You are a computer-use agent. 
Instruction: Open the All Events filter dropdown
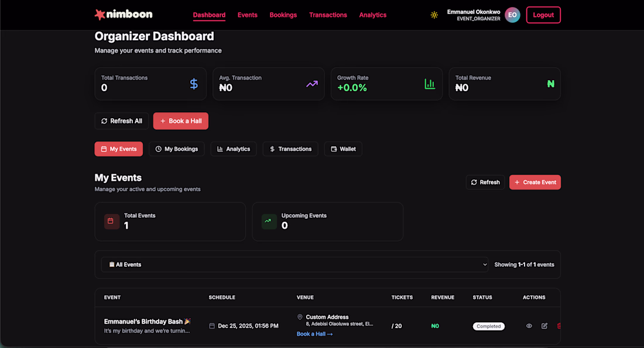pyautogui.click(x=295, y=265)
